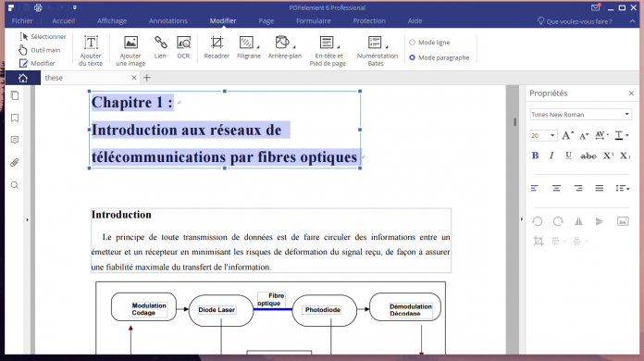Add a new tab with plus button
Viewport: 644px width, 361px height.
147,78
